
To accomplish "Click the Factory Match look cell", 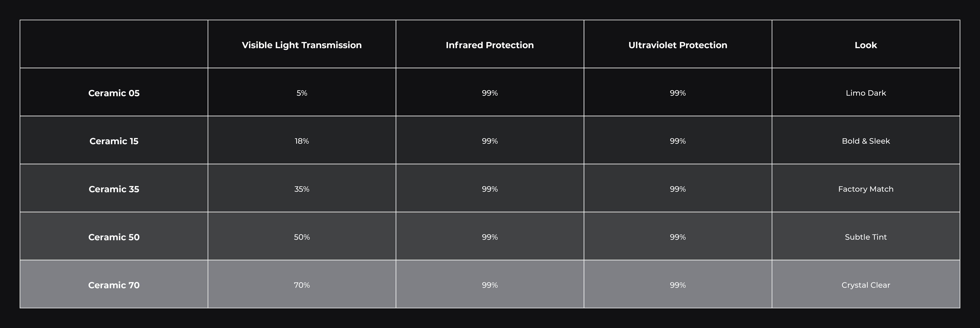I will pos(865,189).
